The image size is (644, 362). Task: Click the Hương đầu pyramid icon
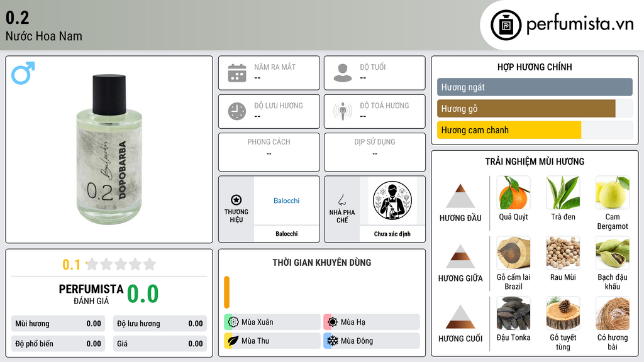pos(460,196)
